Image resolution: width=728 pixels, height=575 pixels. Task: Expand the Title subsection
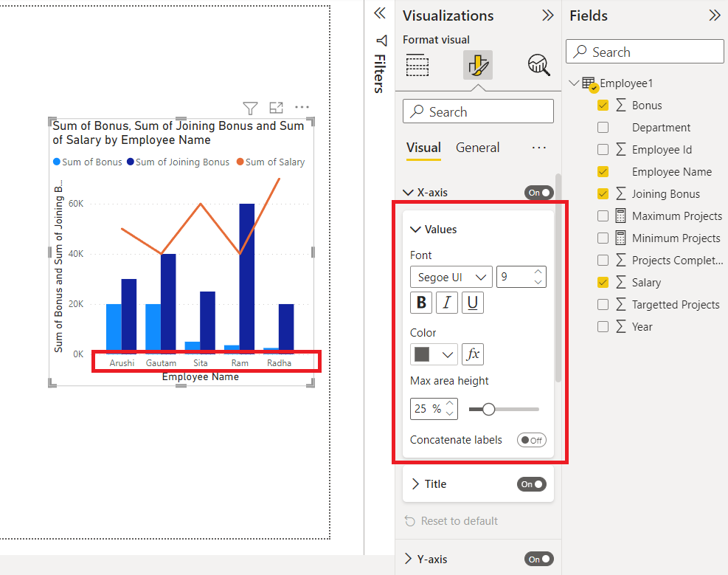(x=415, y=484)
